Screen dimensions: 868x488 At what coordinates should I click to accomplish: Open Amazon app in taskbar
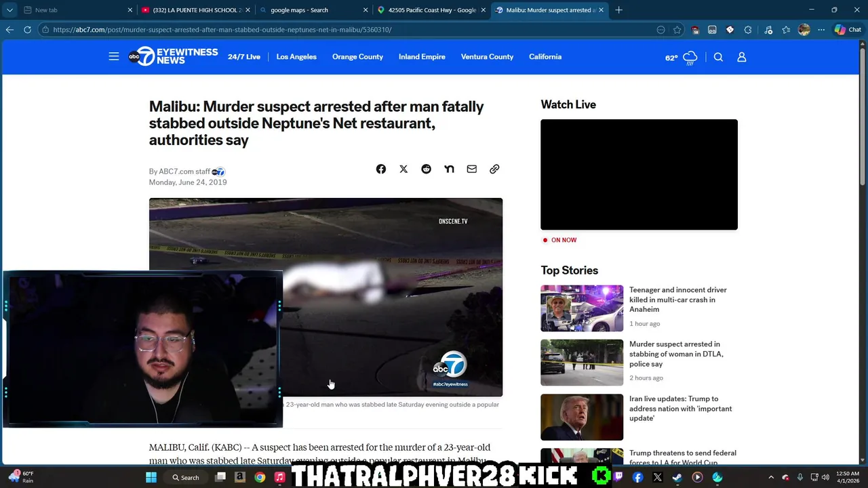coord(239,477)
